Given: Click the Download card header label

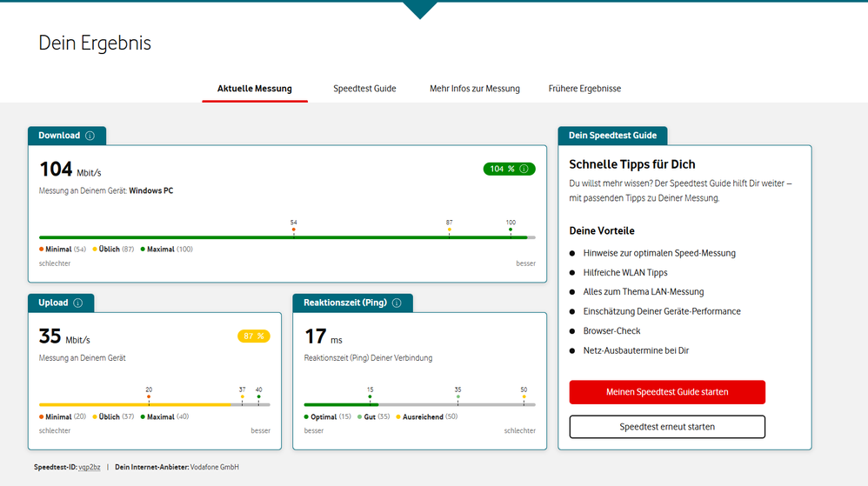Looking at the screenshot, I should (x=59, y=136).
